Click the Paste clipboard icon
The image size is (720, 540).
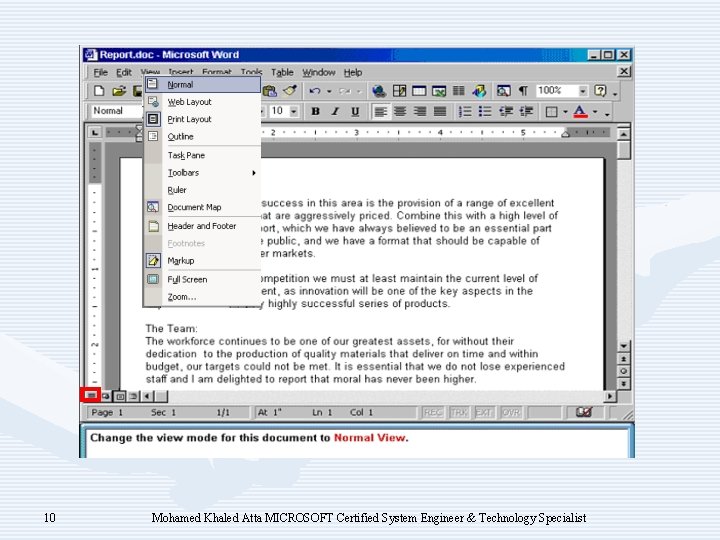270,91
